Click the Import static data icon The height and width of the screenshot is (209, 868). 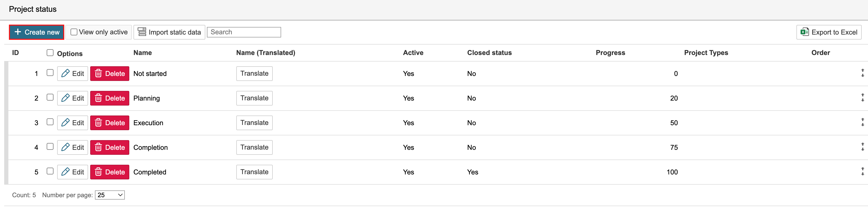[142, 32]
